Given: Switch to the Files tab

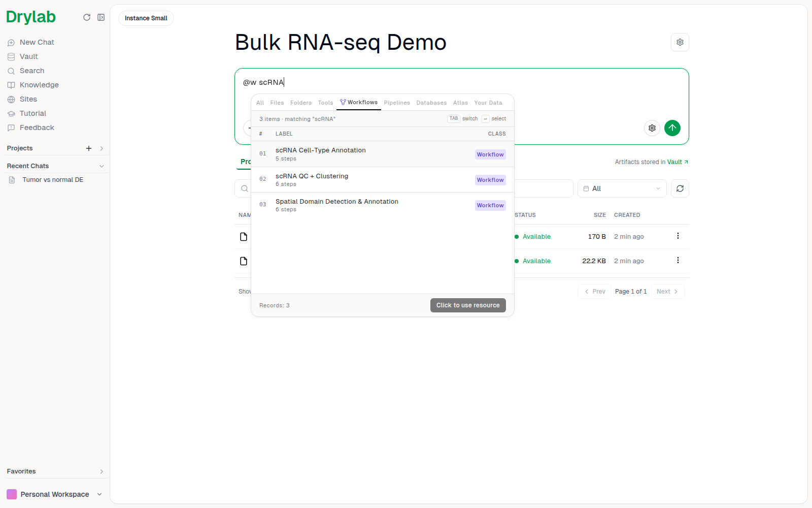Looking at the screenshot, I should click(x=277, y=103).
